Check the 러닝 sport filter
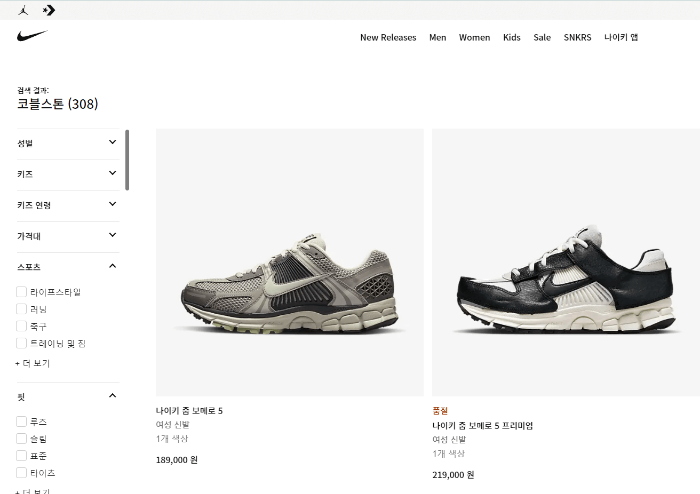 tap(21, 309)
